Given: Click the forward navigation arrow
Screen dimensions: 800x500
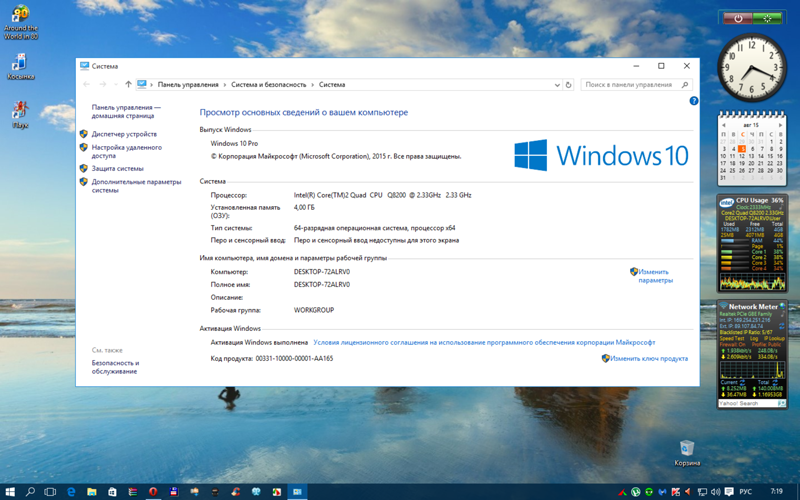Looking at the screenshot, I should [x=103, y=85].
